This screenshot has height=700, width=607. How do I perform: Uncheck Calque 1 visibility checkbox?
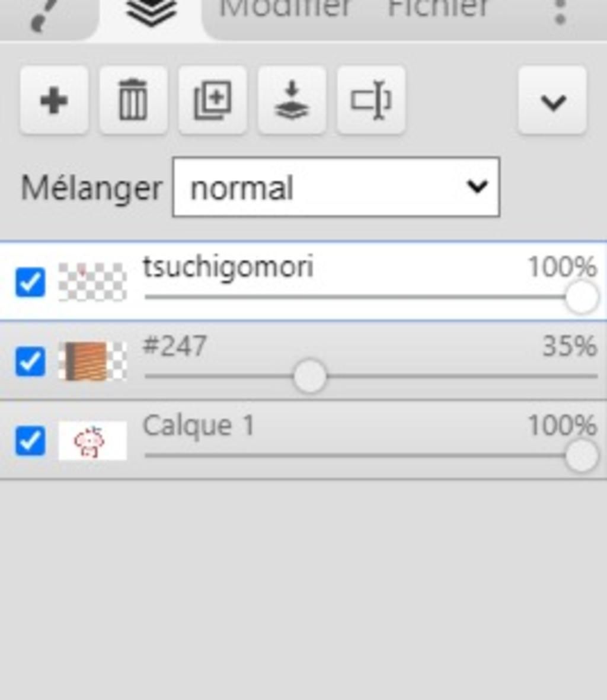(30, 441)
